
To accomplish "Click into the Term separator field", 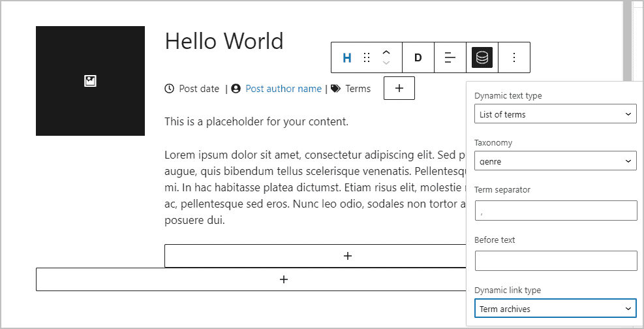I will [556, 210].
